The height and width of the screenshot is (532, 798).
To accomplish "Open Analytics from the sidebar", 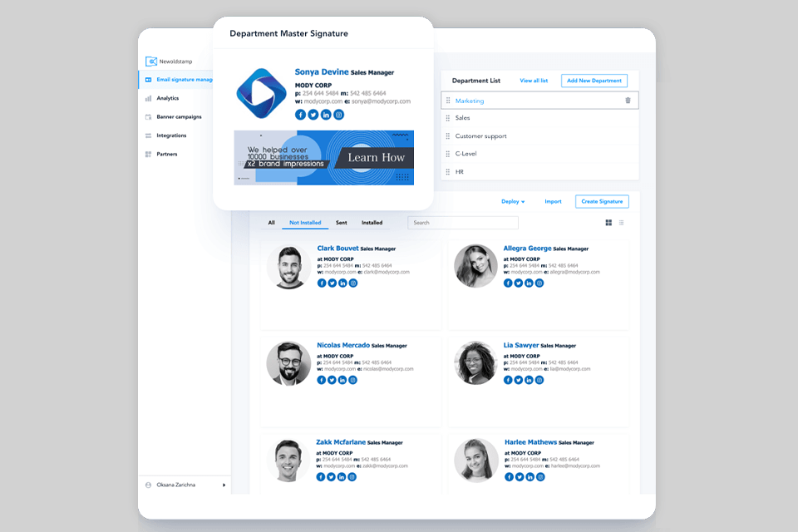I will pos(166,97).
